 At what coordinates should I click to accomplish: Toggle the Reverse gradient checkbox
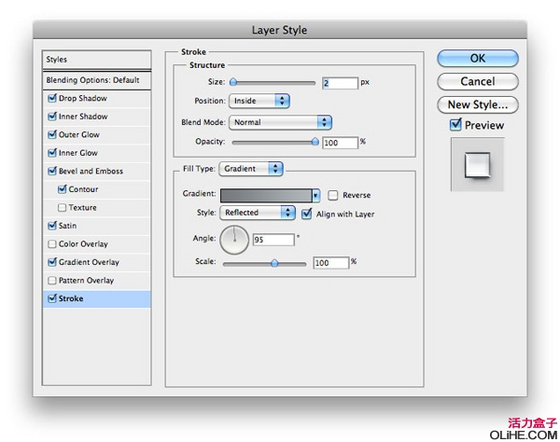333,195
